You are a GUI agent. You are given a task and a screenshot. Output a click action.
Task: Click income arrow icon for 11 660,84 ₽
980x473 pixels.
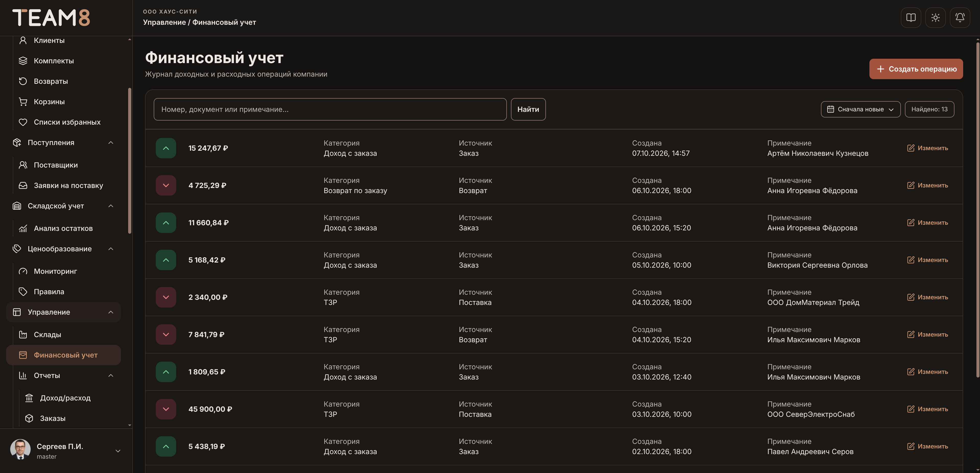coord(166,223)
